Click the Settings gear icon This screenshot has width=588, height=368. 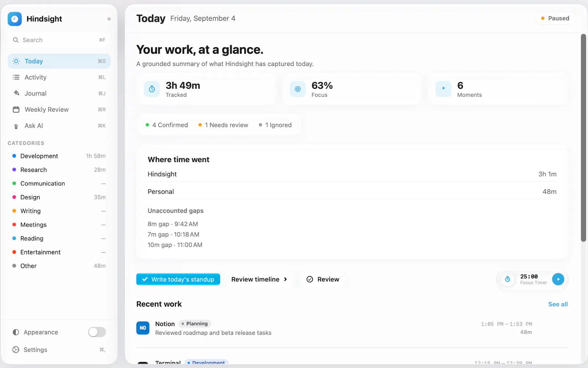tap(16, 350)
